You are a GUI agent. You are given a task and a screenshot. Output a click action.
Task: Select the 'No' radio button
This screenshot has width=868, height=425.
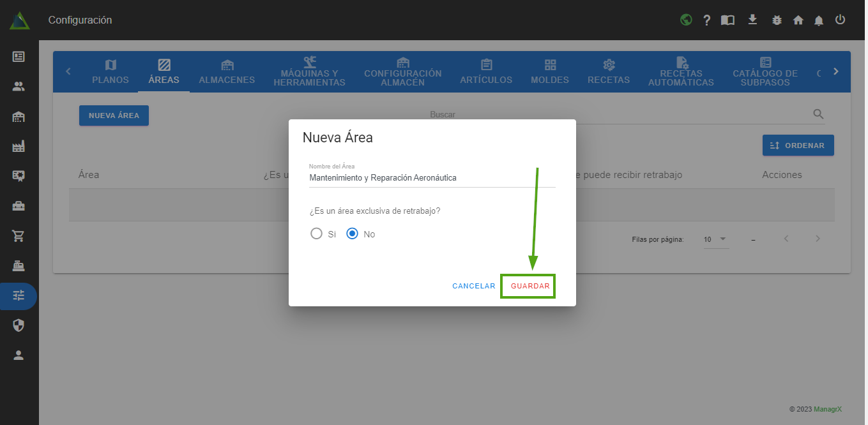(x=352, y=234)
